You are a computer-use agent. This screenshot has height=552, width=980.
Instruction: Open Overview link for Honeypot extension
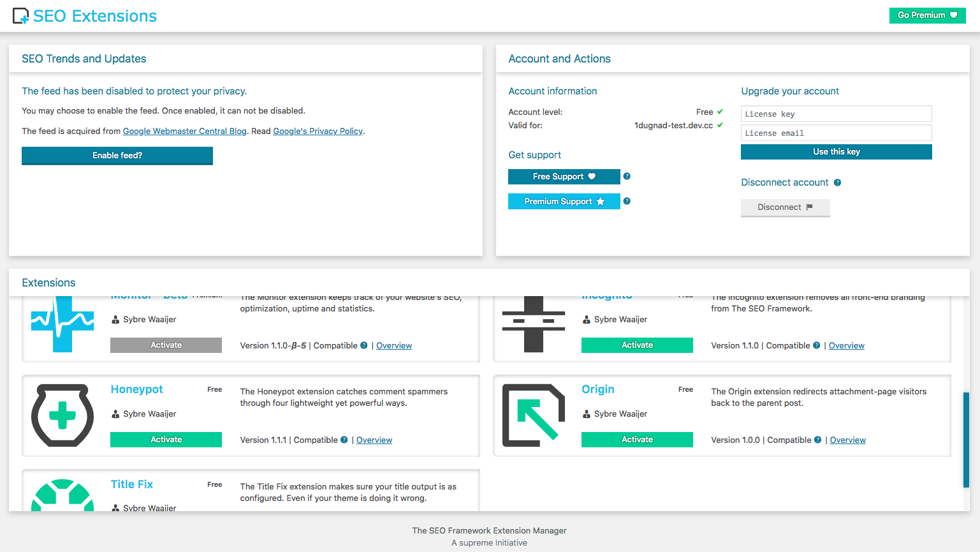pos(374,440)
